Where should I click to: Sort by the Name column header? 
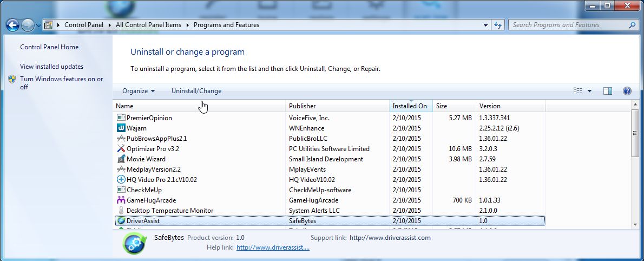pyautogui.click(x=199, y=106)
